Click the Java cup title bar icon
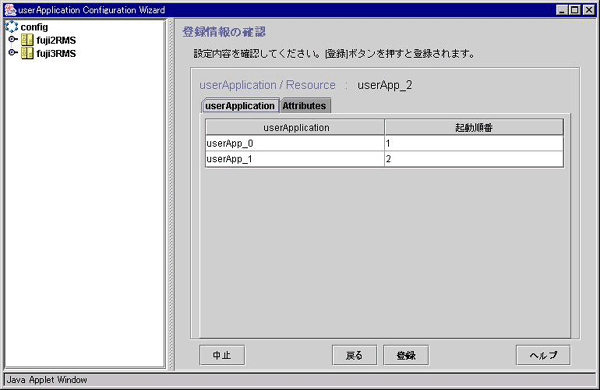 [x=10, y=10]
